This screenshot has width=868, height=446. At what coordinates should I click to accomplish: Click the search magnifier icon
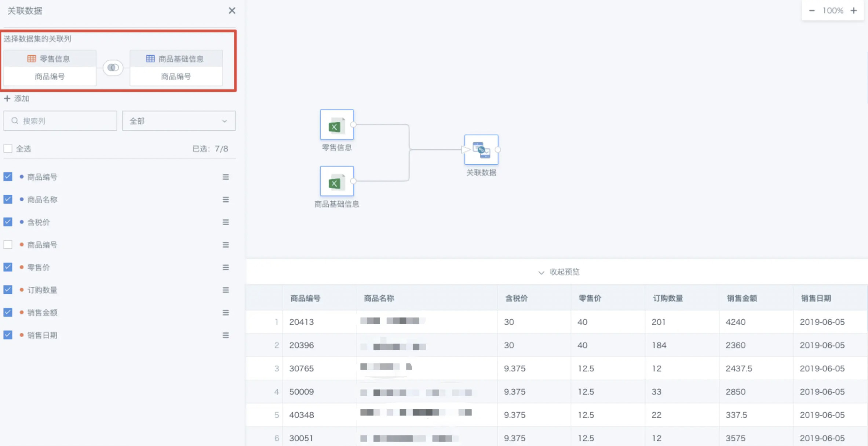tap(15, 121)
